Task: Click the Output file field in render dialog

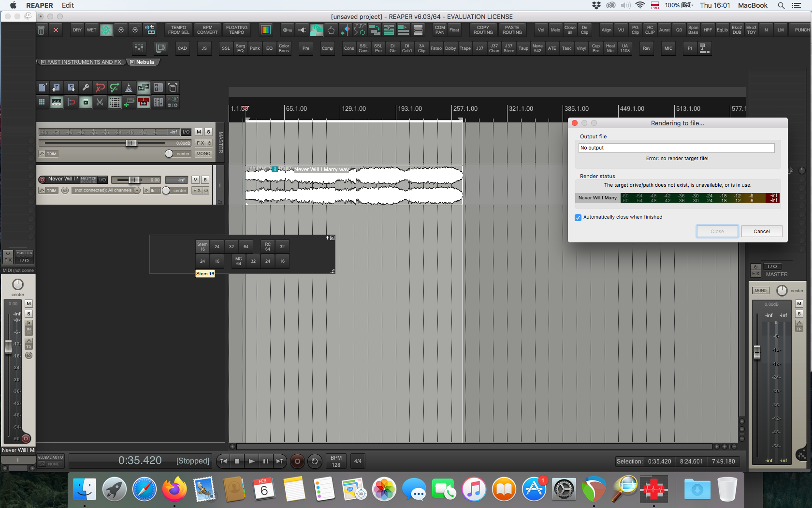Action: coord(677,148)
